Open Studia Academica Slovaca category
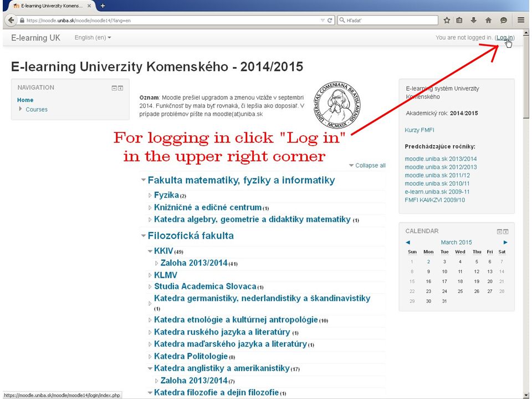This screenshot has height=399, width=532. 205,287
